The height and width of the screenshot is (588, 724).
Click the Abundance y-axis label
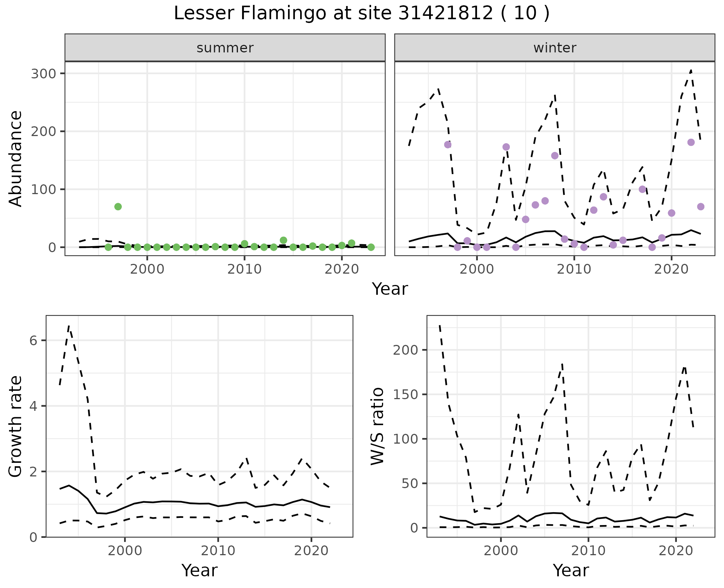click(x=16, y=158)
